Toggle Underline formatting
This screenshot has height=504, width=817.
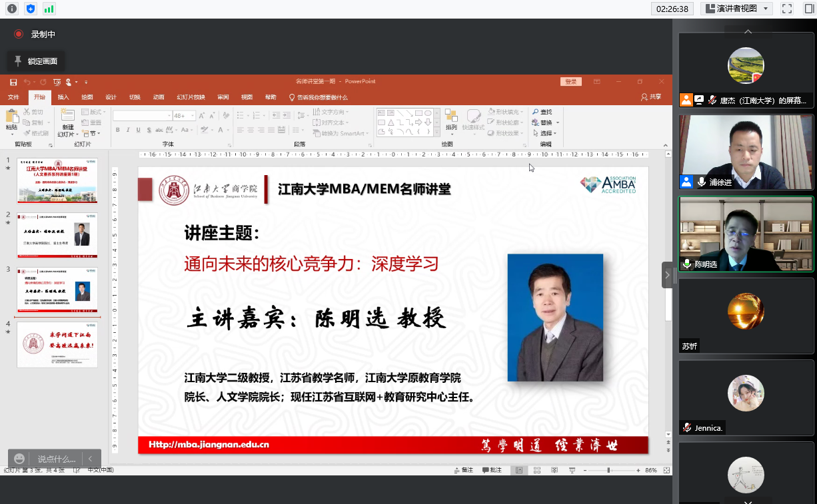138,130
